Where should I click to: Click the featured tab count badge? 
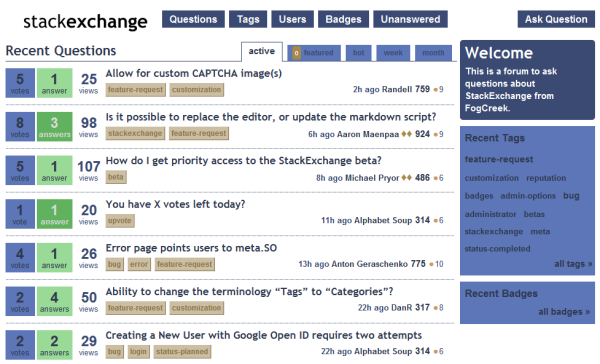[296, 53]
